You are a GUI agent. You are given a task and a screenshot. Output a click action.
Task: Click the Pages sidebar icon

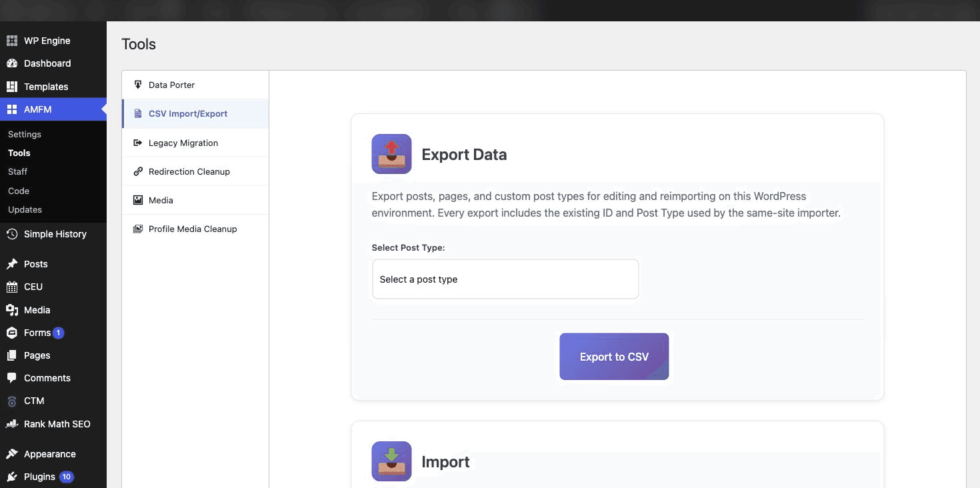(x=12, y=355)
